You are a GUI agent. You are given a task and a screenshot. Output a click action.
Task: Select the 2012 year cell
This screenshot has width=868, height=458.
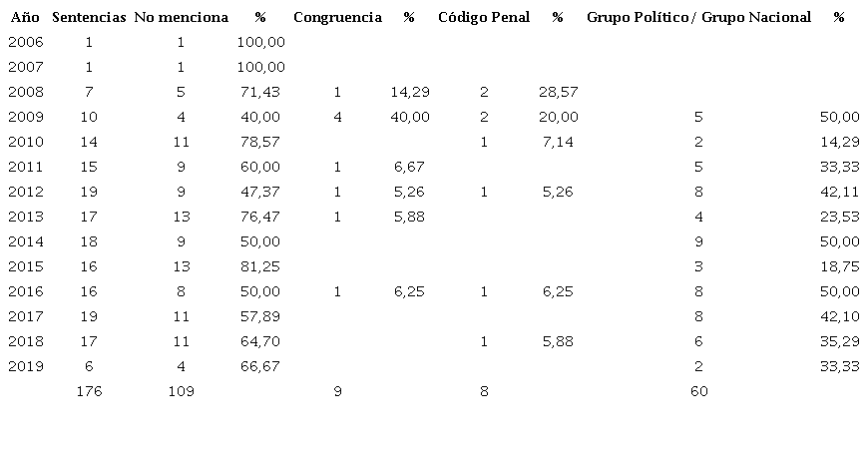click(x=25, y=192)
